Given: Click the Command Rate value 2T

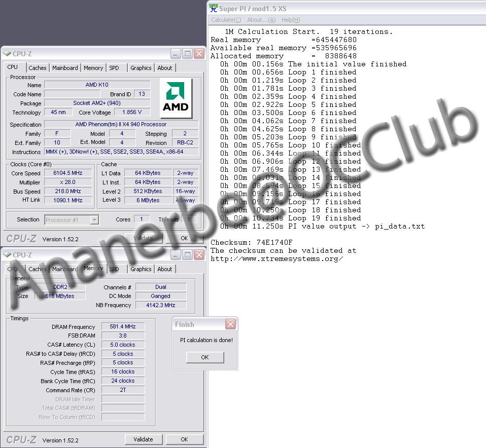Looking at the screenshot, I should (x=123, y=390).
